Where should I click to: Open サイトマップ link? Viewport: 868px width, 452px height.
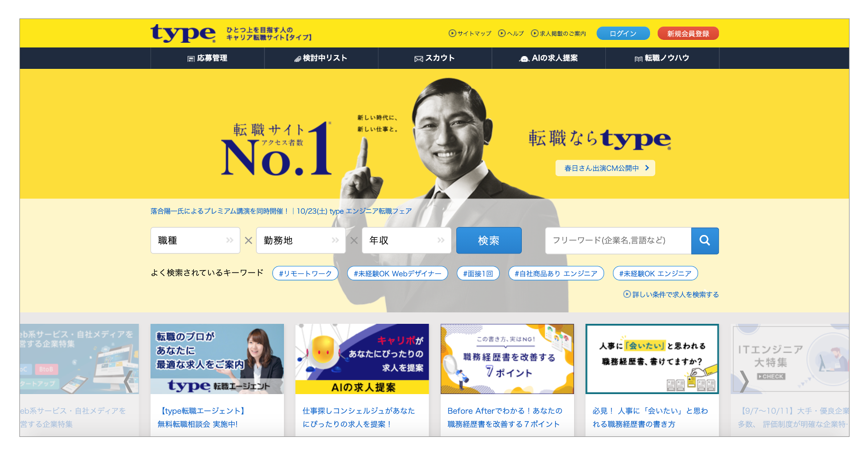click(x=470, y=34)
